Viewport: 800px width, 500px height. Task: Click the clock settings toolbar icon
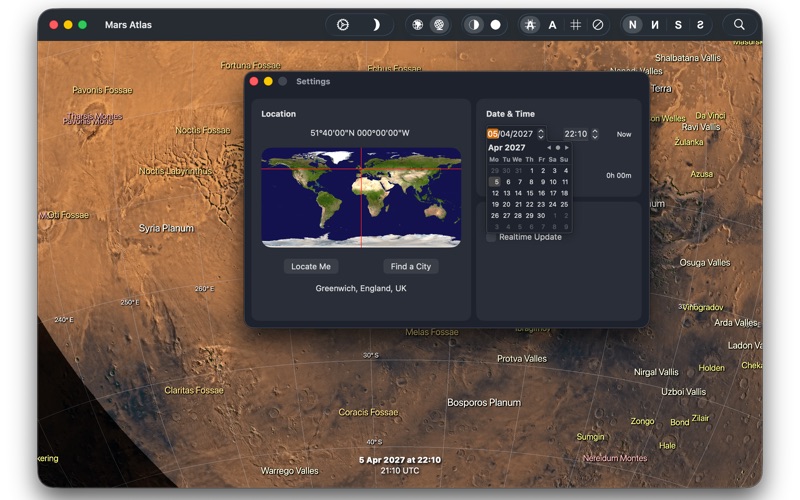[343, 24]
